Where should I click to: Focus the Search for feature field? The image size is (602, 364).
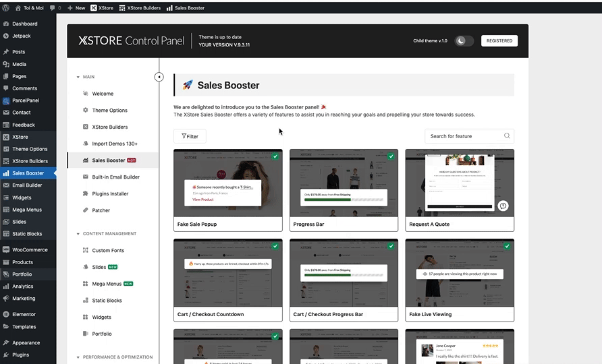pos(469,136)
